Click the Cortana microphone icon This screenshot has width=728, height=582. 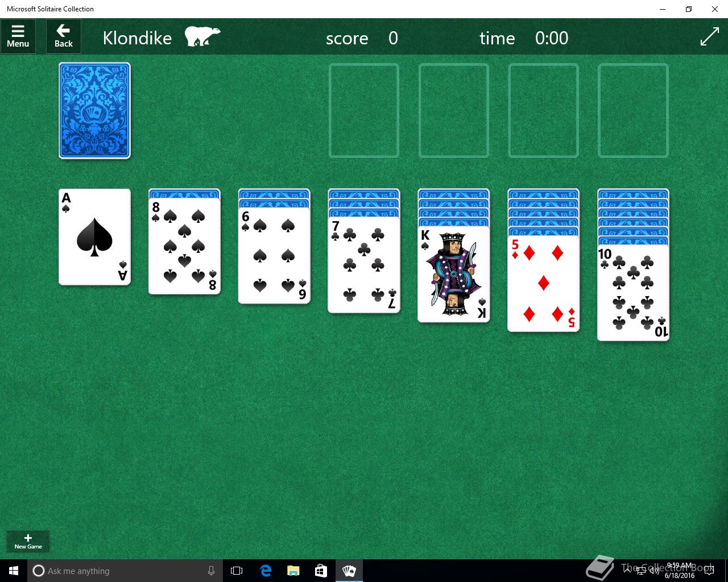click(x=211, y=571)
